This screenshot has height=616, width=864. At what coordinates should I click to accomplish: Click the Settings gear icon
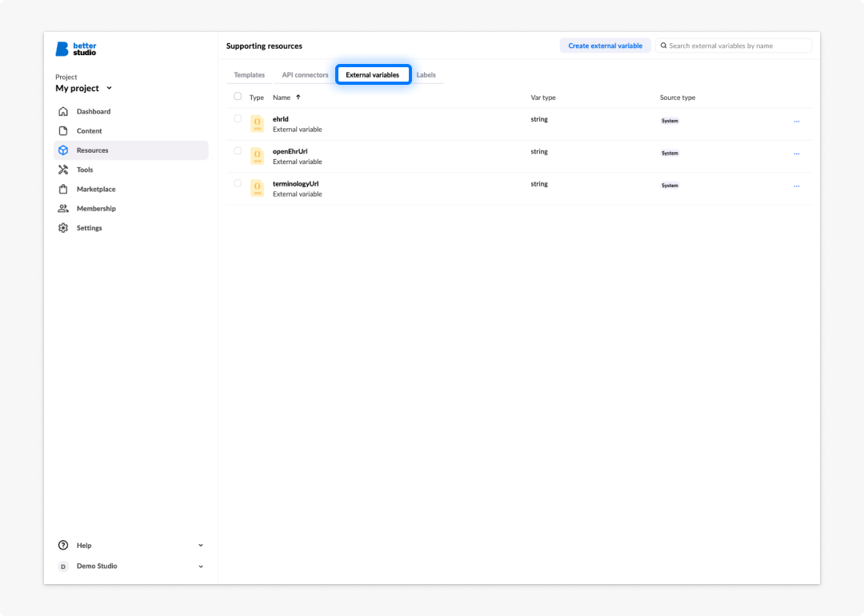(63, 227)
